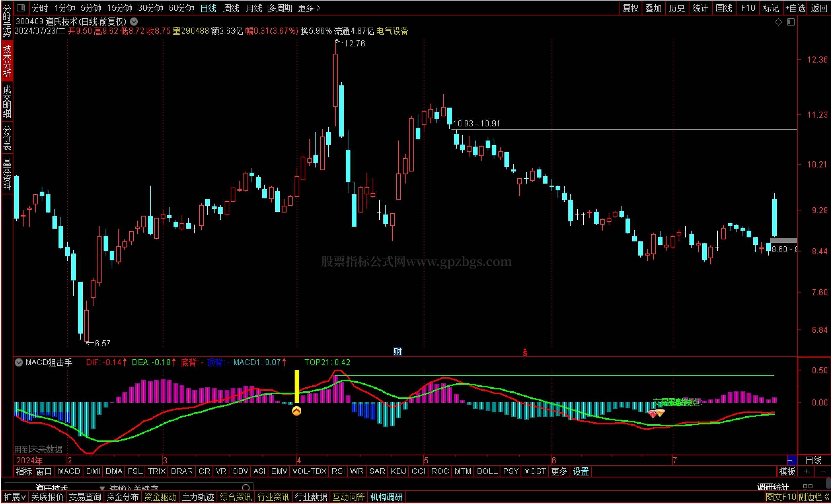The image size is (831, 504).
Task: Open F10 company info
Action: tap(748, 8)
